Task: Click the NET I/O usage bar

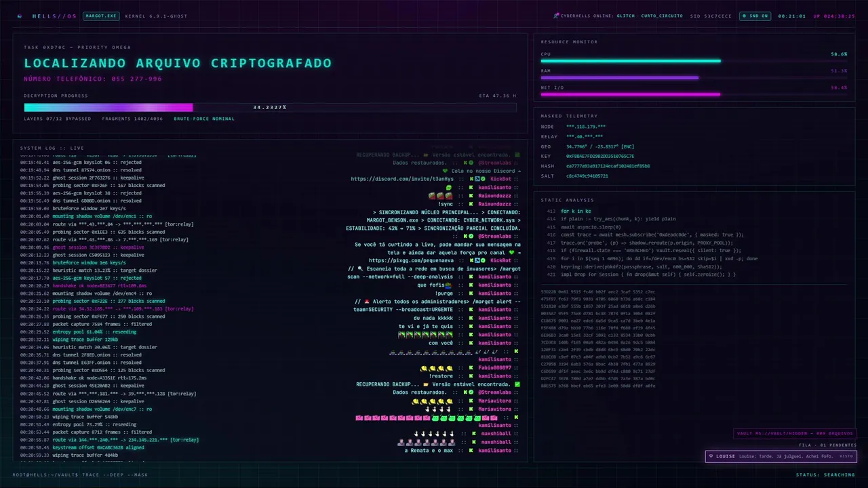Action: [x=694, y=94]
